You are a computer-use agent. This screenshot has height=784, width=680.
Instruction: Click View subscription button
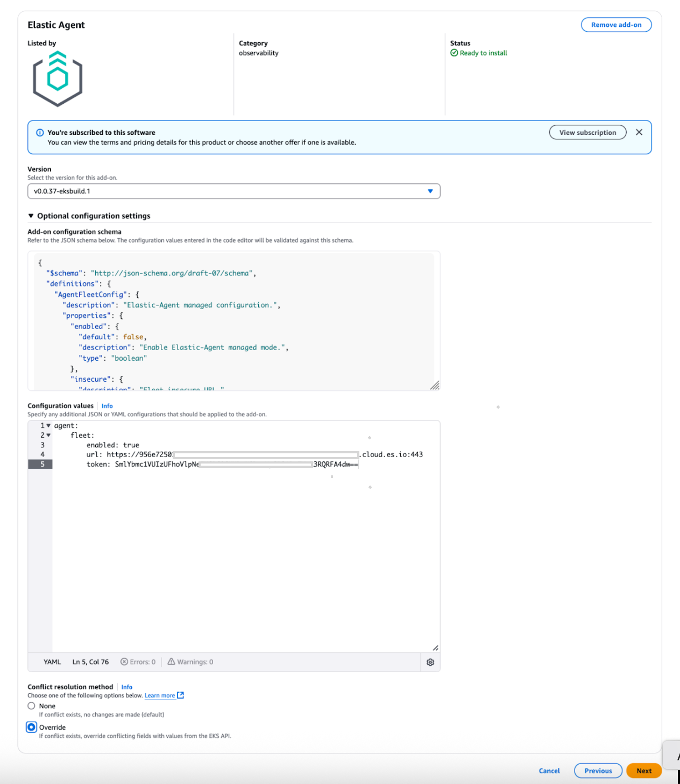click(587, 132)
